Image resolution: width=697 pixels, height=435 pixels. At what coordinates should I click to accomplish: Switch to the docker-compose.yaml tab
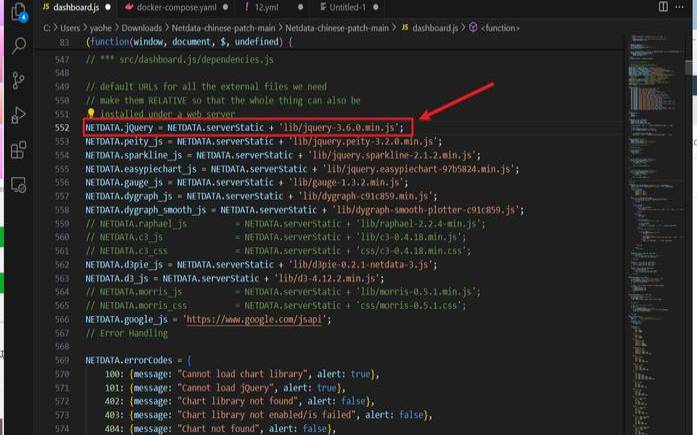click(x=176, y=7)
